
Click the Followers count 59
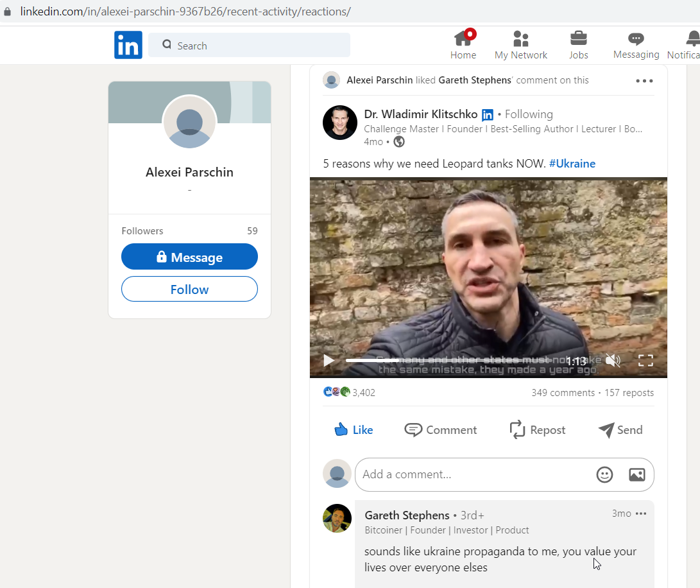252,231
